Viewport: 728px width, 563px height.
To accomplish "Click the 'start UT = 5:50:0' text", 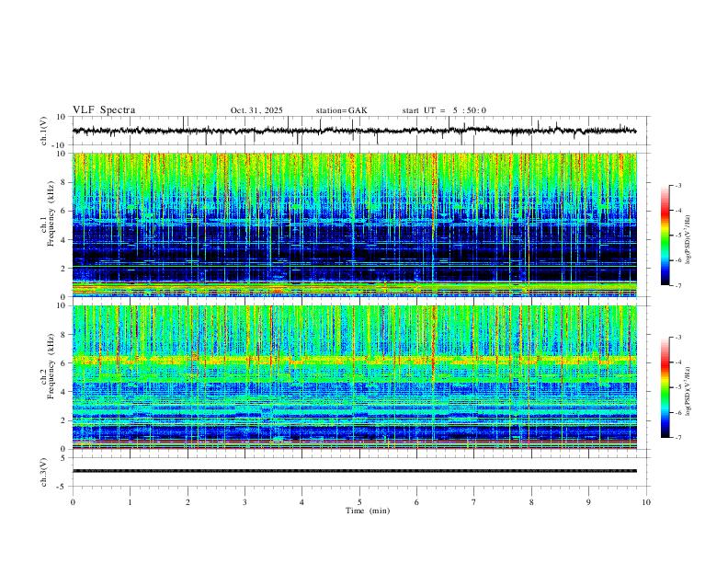I will point(444,110).
